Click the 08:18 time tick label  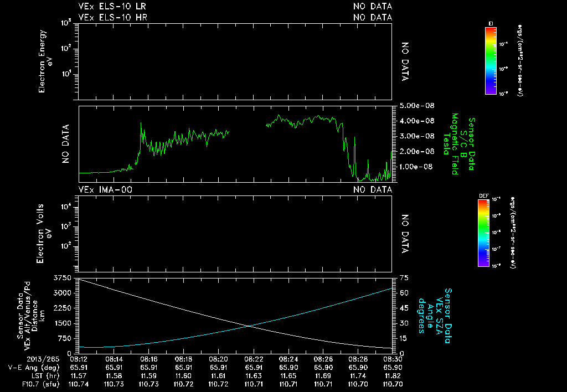183,359
